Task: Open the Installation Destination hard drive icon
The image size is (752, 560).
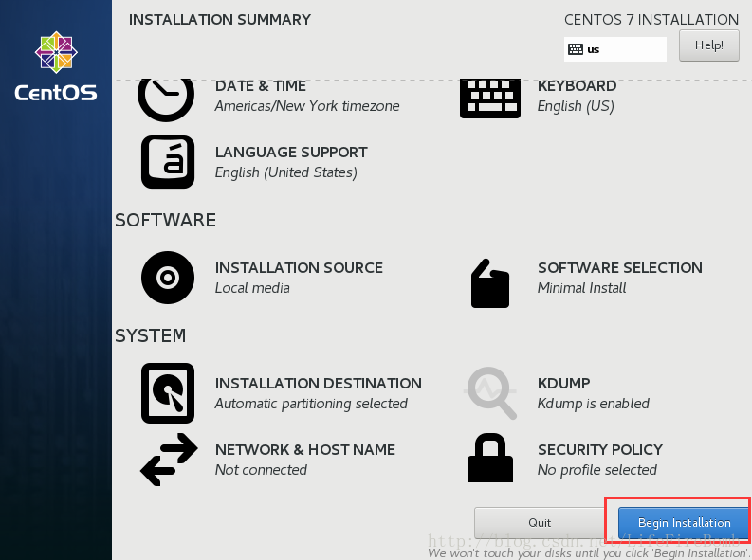Action: click(x=168, y=393)
